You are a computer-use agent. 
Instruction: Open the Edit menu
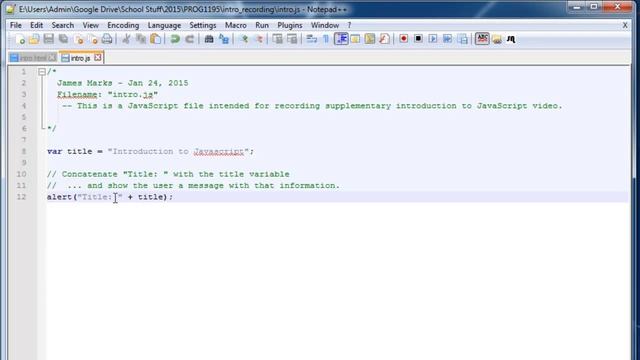(36, 25)
